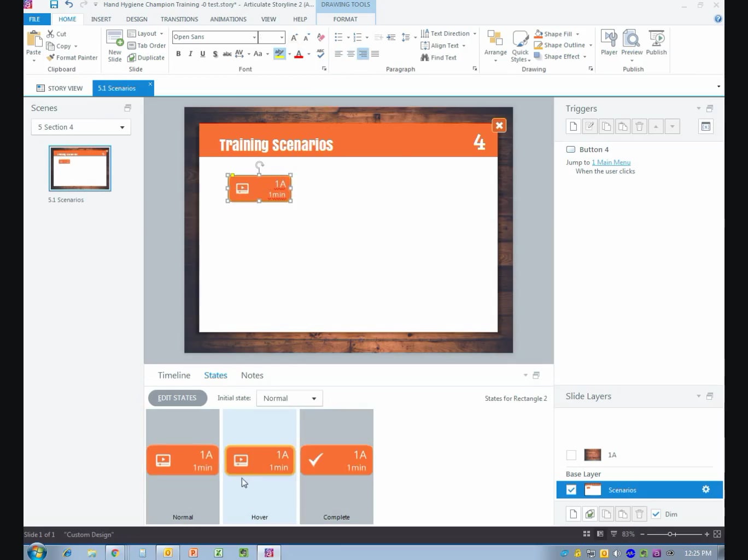Open the Player properties icon
The image size is (748, 560).
point(609,43)
